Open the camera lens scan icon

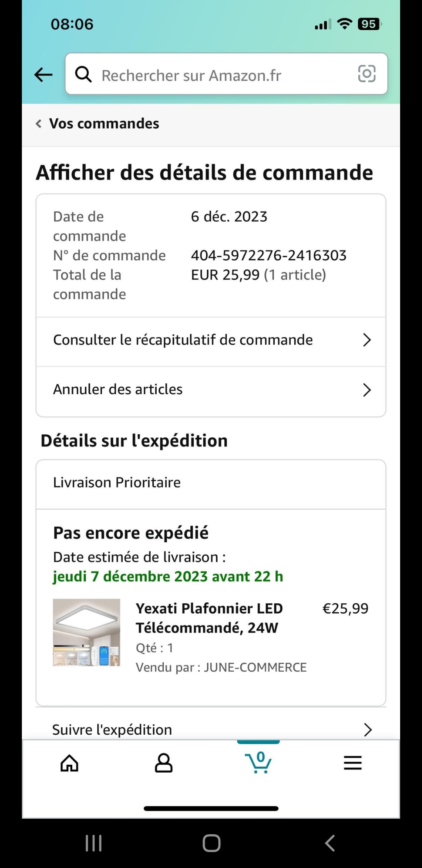(x=367, y=74)
